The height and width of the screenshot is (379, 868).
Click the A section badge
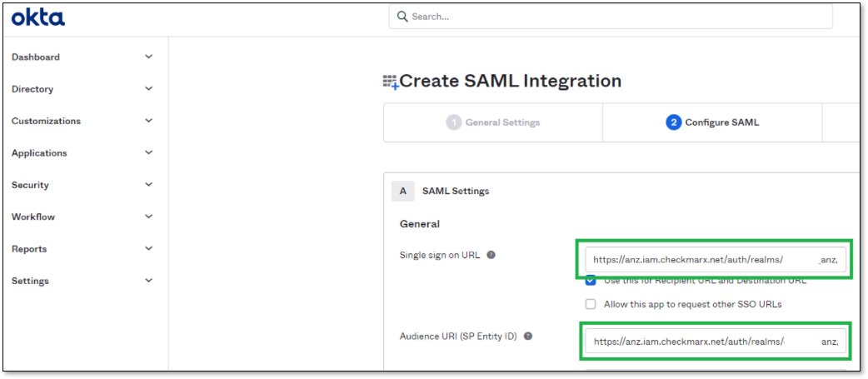point(403,191)
